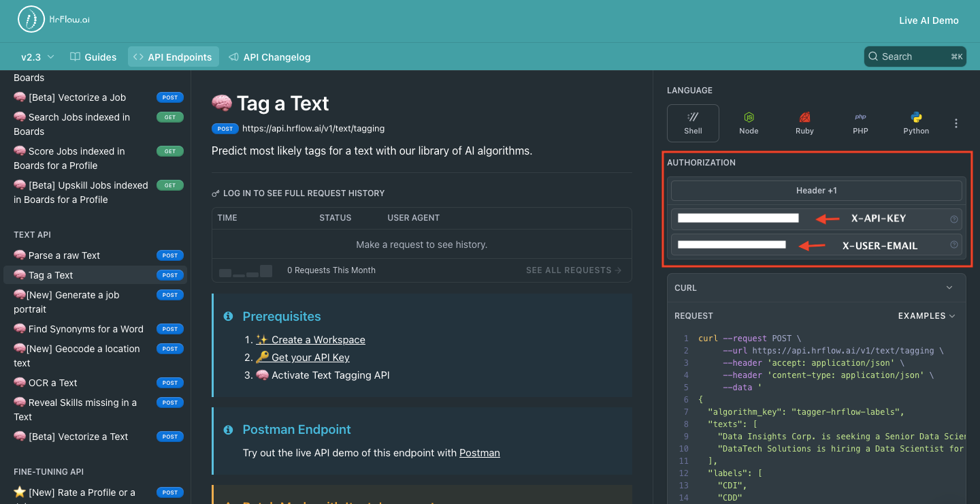This screenshot has width=980, height=504.
Task: Open the API Changelog tab
Action: (269, 57)
